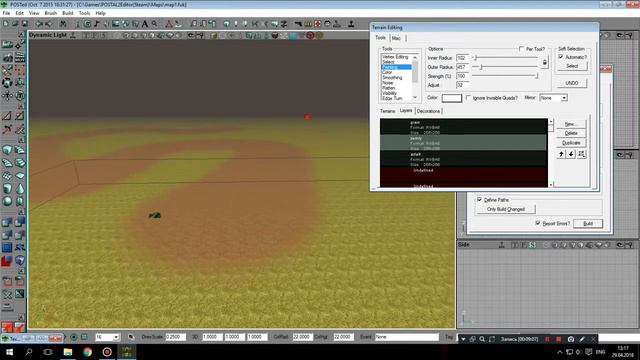
Task: Click the letter A toolbar icon
Action: (x=145, y=24)
